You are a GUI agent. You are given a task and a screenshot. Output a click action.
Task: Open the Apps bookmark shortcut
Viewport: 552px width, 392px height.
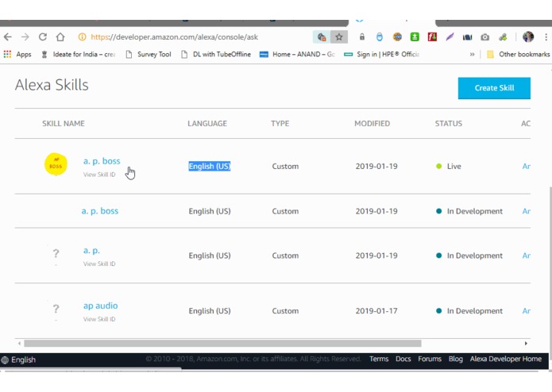(x=17, y=55)
